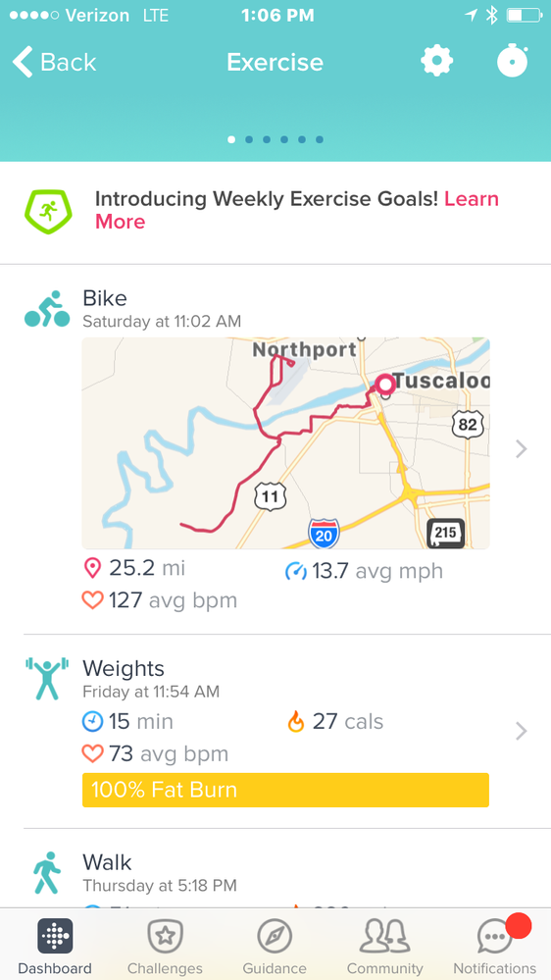Image resolution: width=551 pixels, height=980 pixels.
Task: Go back using the Back button
Action: pyautogui.click(x=54, y=62)
